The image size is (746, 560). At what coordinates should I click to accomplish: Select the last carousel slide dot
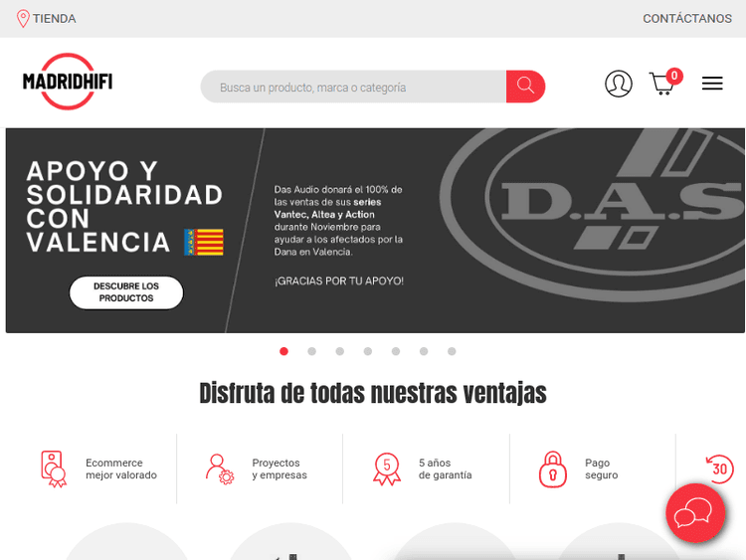pyautogui.click(x=452, y=351)
